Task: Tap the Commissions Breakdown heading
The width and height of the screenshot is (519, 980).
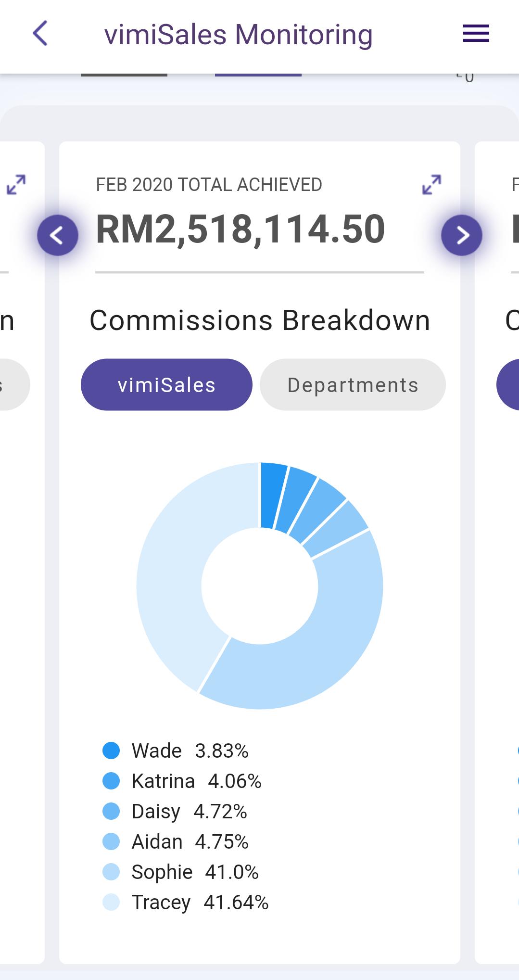Action: [x=260, y=320]
